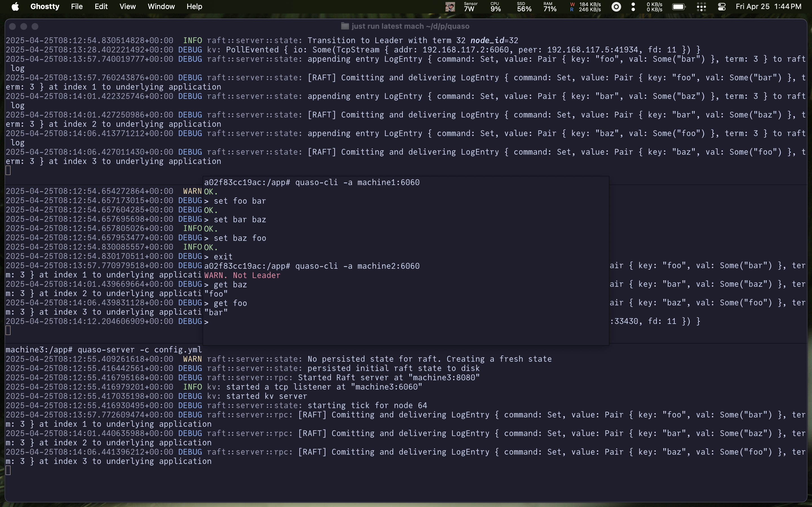
Task: Open the File menu
Action: 77,7
